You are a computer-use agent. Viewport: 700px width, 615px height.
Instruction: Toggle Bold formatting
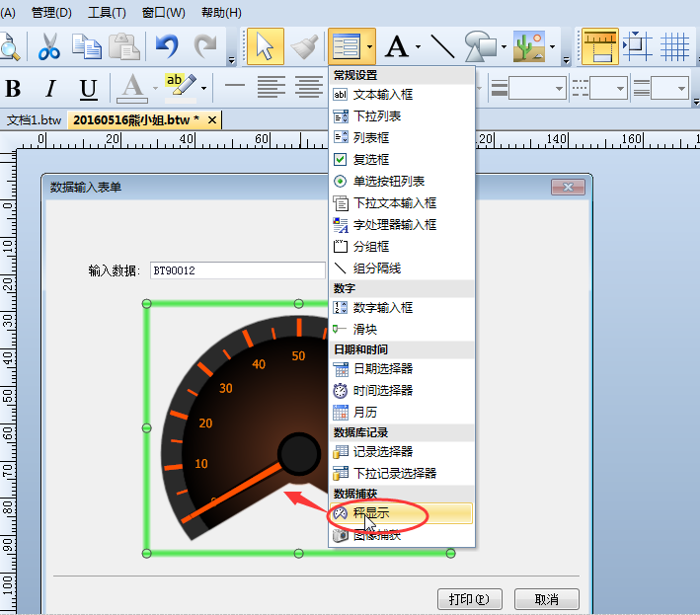pos(14,88)
